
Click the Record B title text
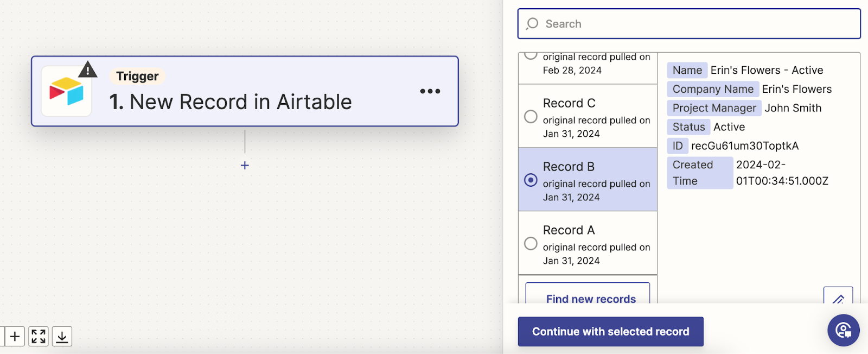569,167
